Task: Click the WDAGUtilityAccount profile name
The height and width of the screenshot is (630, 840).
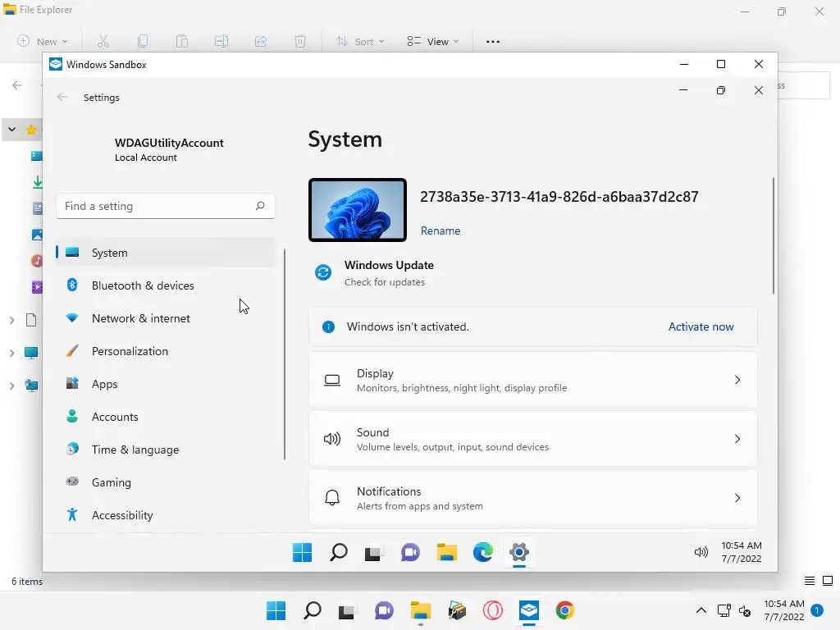Action: pyautogui.click(x=169, y=143)
